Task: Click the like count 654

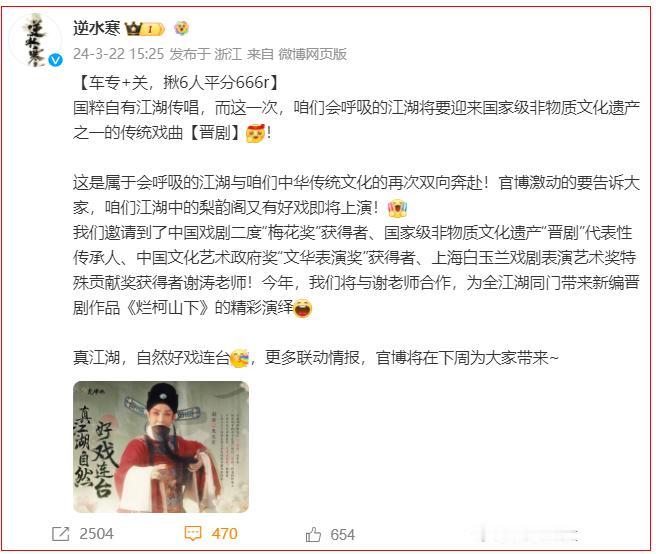Action: click(342, 534)
